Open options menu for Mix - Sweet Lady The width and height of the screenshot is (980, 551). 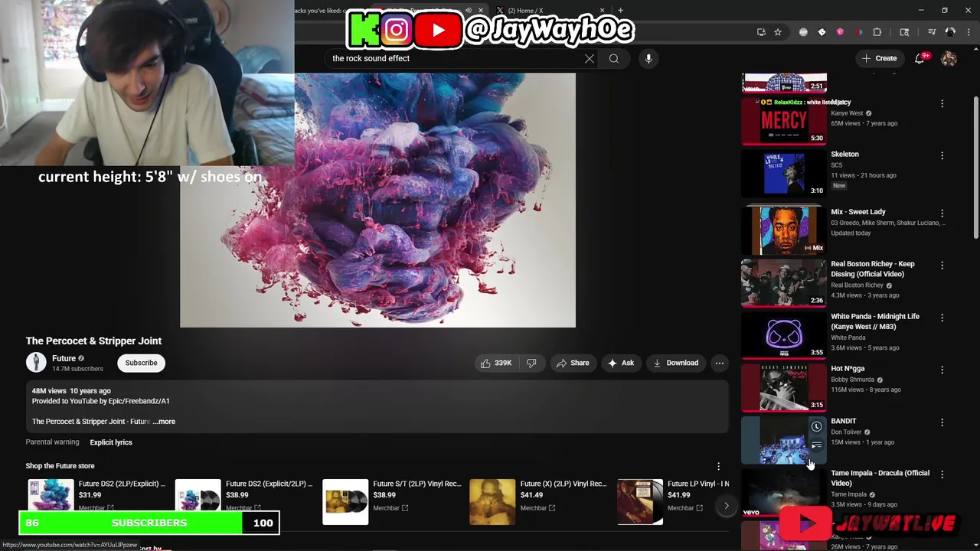point(942,213)
